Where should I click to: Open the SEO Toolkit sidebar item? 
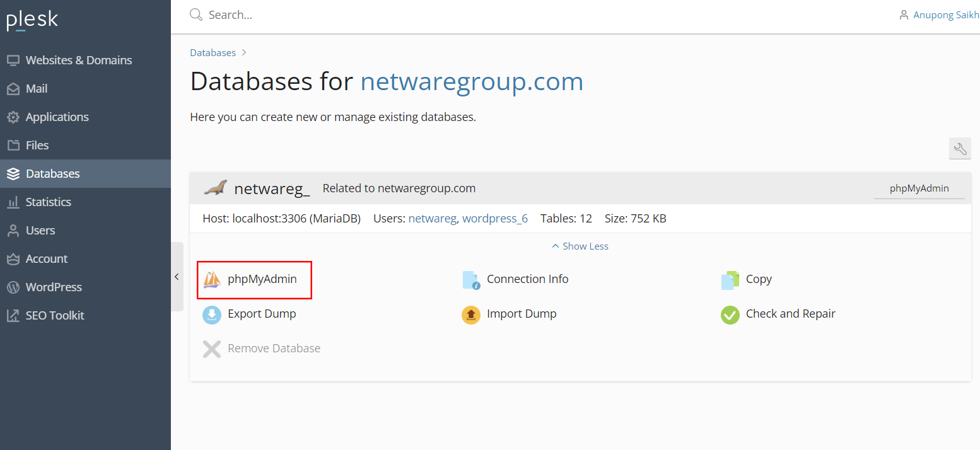(x=55, y=316)
